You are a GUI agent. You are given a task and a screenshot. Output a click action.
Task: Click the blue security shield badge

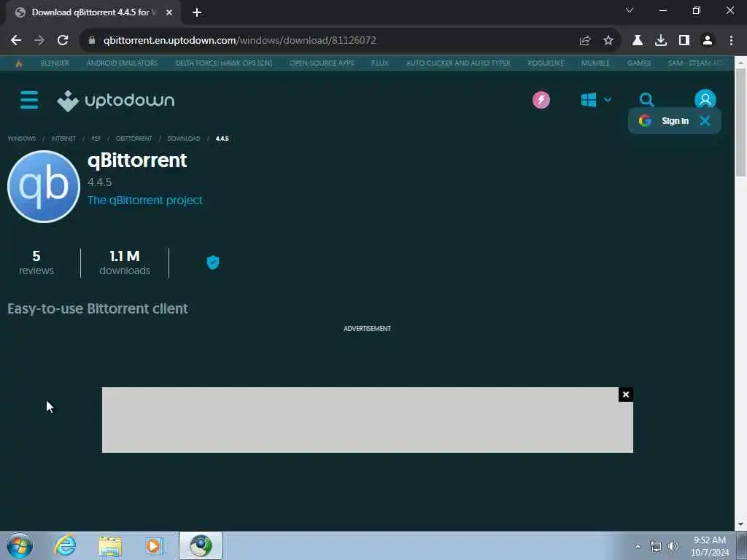point(213,262)
